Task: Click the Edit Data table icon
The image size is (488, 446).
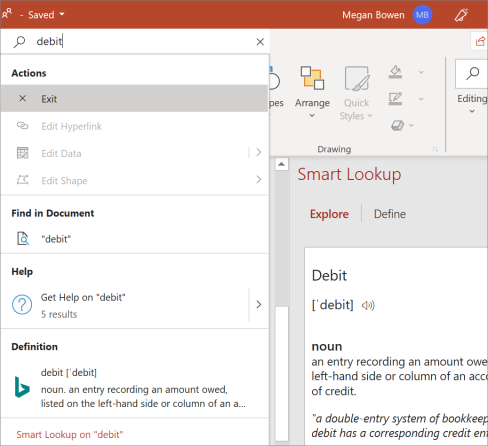Action: pos(22,153)
